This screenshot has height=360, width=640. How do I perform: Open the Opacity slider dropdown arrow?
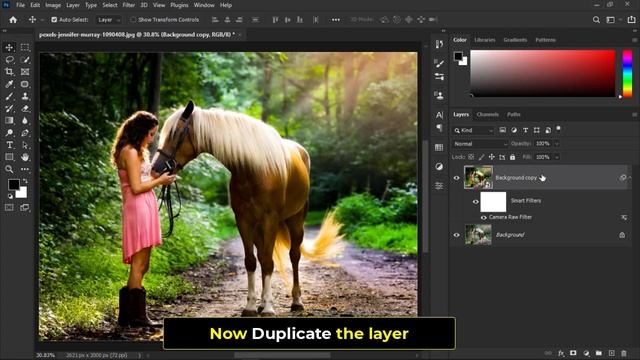(x=556, y=144)
